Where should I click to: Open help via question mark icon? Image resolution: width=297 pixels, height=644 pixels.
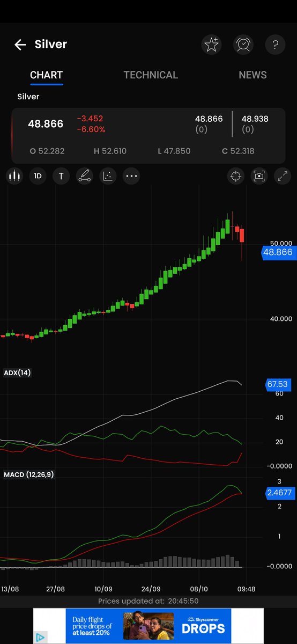pos(274,45)
